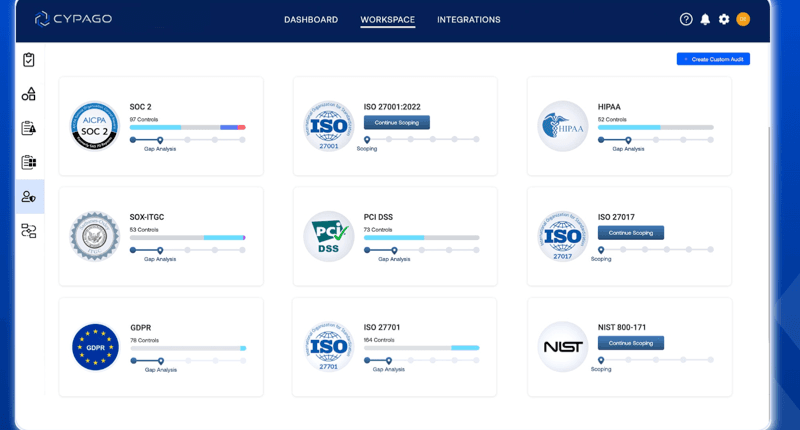Open the clipboard checklist sidebar icon
The width and height of the screenshot is (800, 430).
click(x=29, y=60)
